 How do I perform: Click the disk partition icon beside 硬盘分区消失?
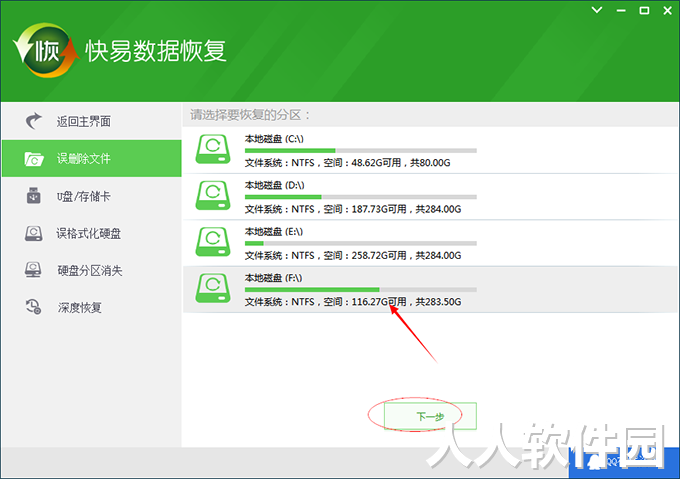[x=33, y=270]
